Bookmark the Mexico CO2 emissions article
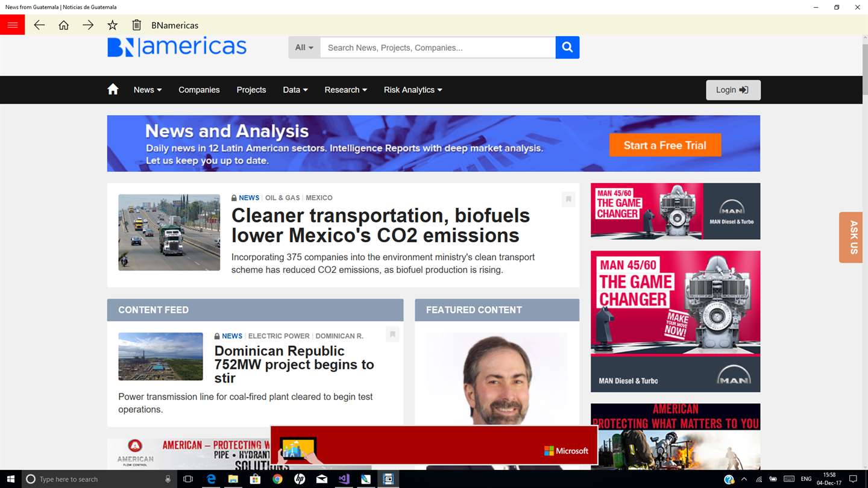Image resolution: width=868 pixels, height=488 pixels. click(x=568, y=199)
